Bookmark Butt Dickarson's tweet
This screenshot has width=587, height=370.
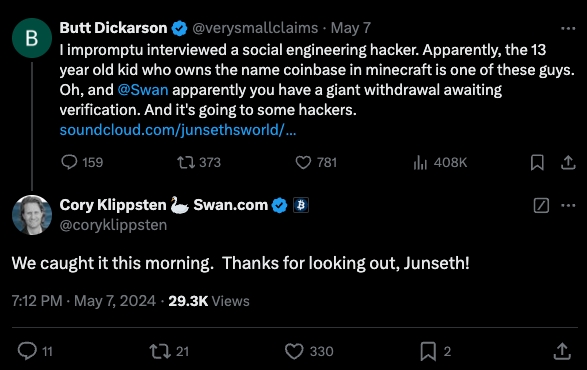coord(537,163)
